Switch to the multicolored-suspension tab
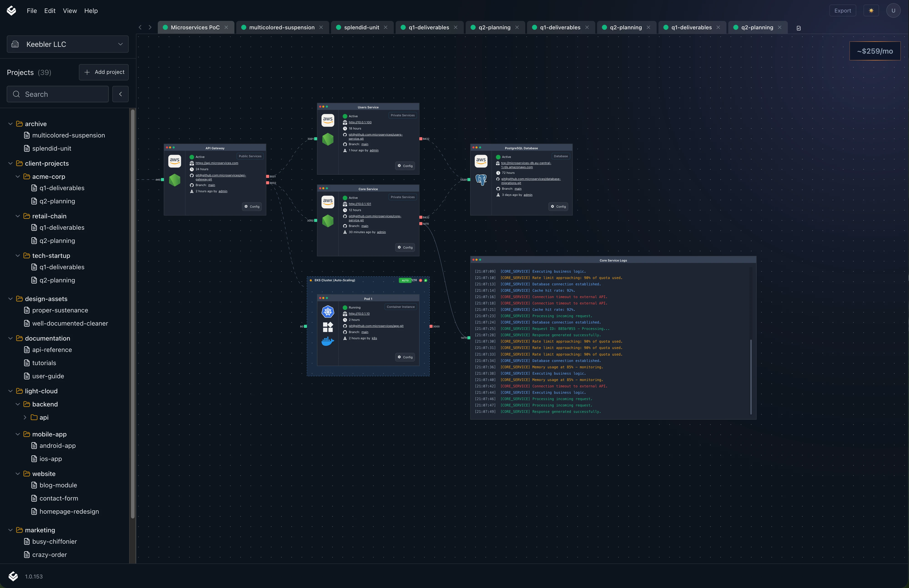The width and height of the screenshot is (909, 588). 282,27
